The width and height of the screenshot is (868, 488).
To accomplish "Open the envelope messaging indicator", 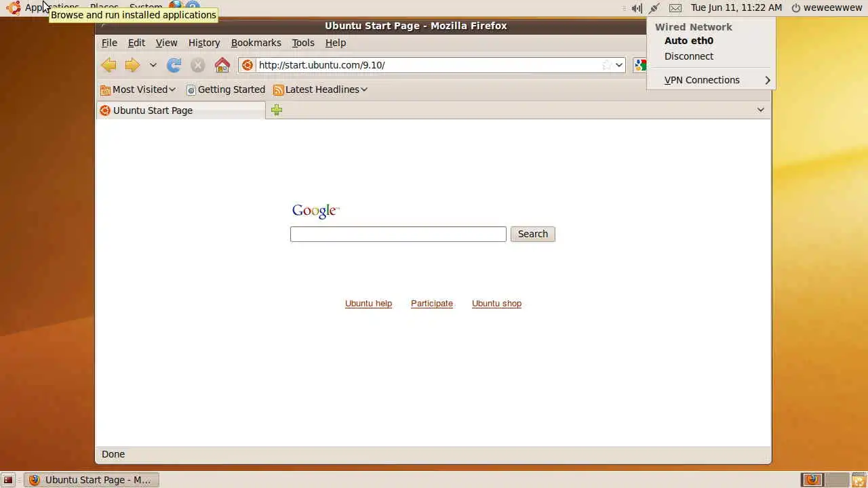I will (x=675, y=8).
